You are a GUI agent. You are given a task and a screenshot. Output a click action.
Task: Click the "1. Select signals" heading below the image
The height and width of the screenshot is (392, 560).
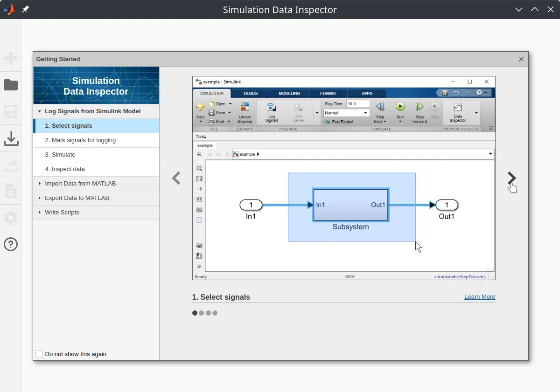[x=221, y=297]
